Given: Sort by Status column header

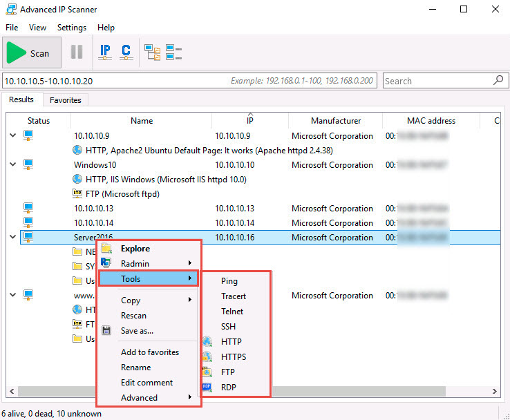Looking at the screenshot, I should pos(39,121).
